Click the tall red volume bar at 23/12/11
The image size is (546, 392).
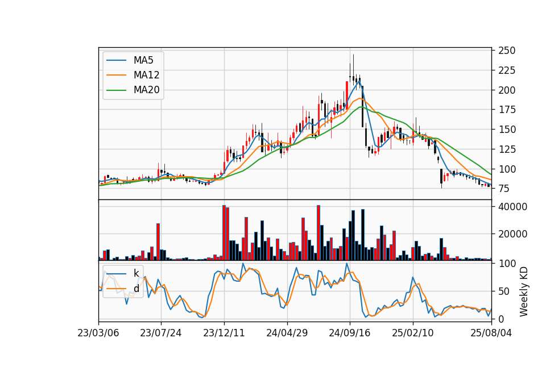[224, 233]
